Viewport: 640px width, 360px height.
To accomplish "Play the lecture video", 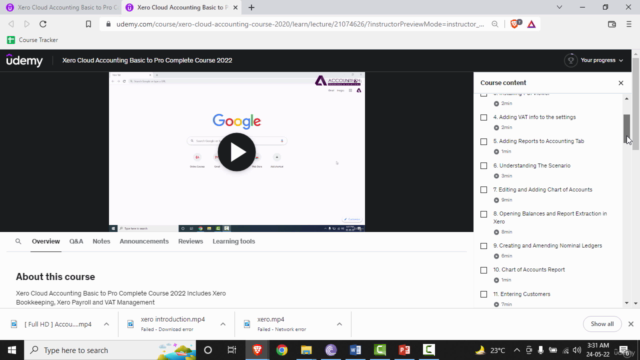I will [x=237, y=152].
